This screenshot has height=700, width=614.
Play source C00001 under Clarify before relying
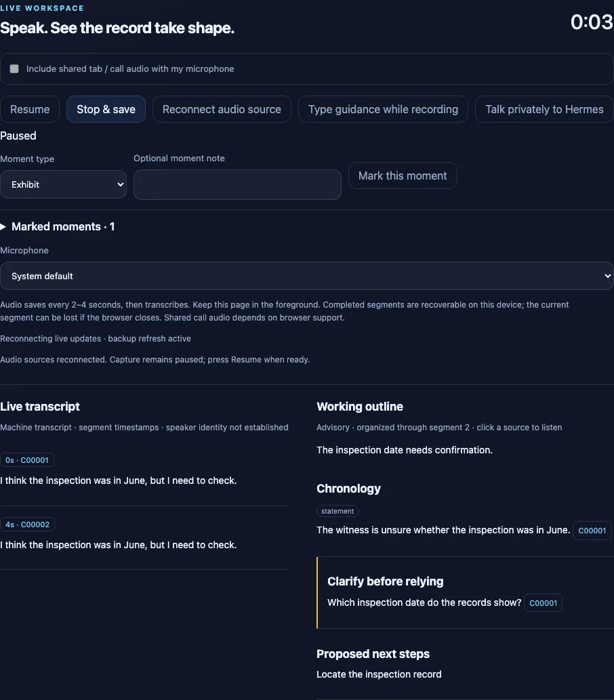[x=543, y=602]
